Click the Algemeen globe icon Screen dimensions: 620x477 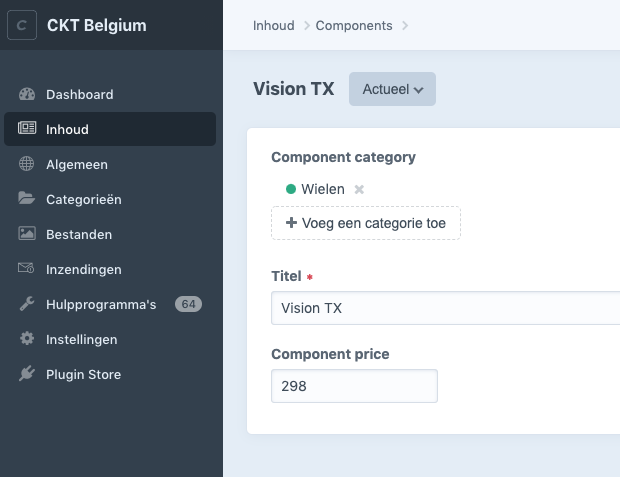27,164
